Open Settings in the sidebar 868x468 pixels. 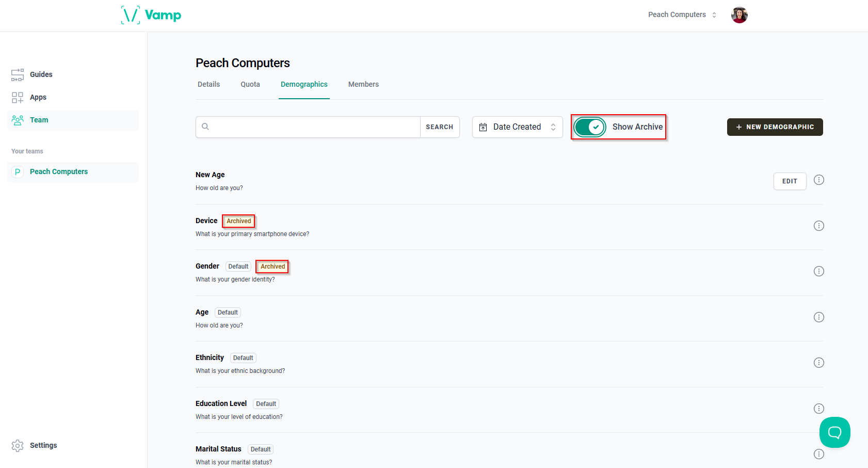[x=73, y=446]
